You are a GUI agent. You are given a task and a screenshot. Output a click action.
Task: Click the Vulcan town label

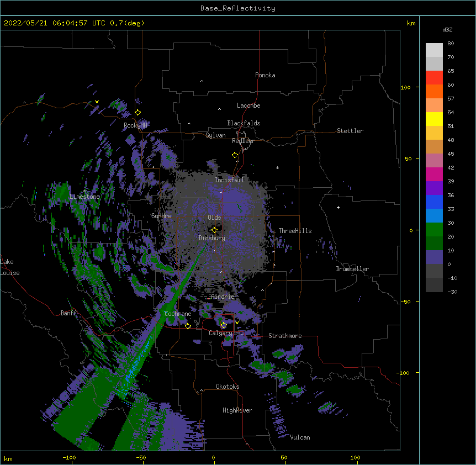[x=300, y=437]
